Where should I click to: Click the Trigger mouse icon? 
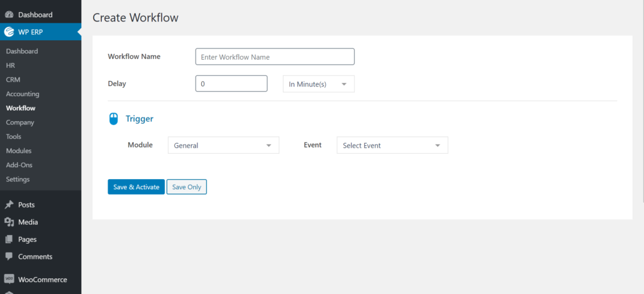tap(113, 119)
